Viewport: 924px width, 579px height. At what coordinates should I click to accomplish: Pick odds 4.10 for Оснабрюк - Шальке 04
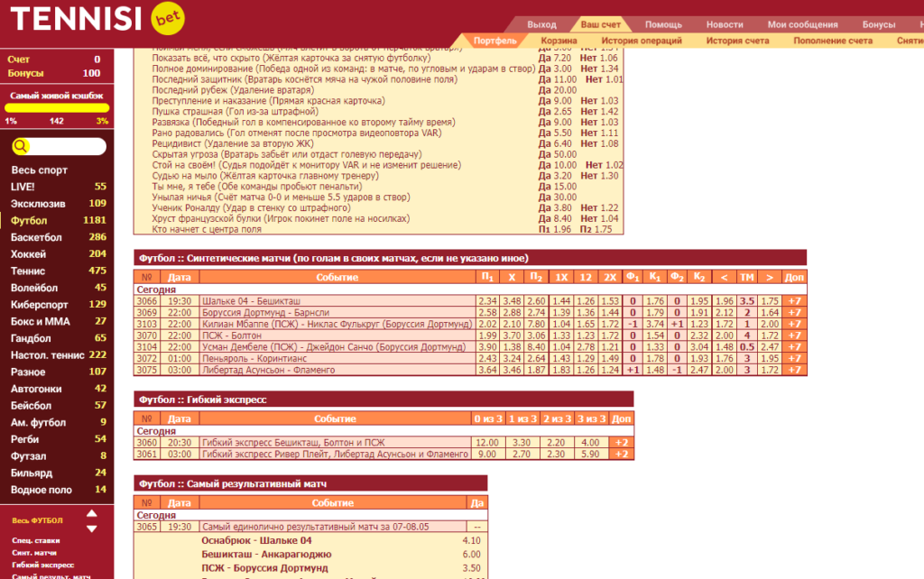(471, 541)
